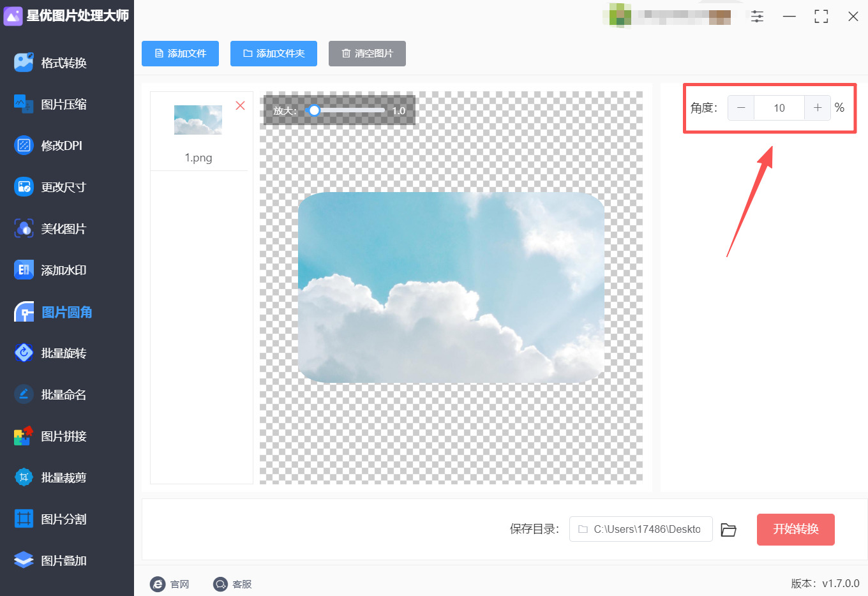Click the 图片圆角 menu label

click(x=67, y=312)
